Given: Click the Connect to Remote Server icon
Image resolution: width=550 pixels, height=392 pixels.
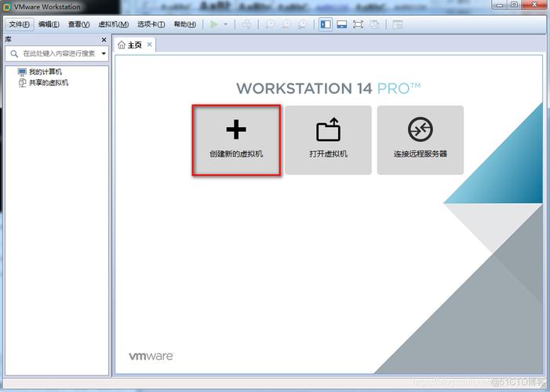Looking at the screenshot, I should (420, 129).
